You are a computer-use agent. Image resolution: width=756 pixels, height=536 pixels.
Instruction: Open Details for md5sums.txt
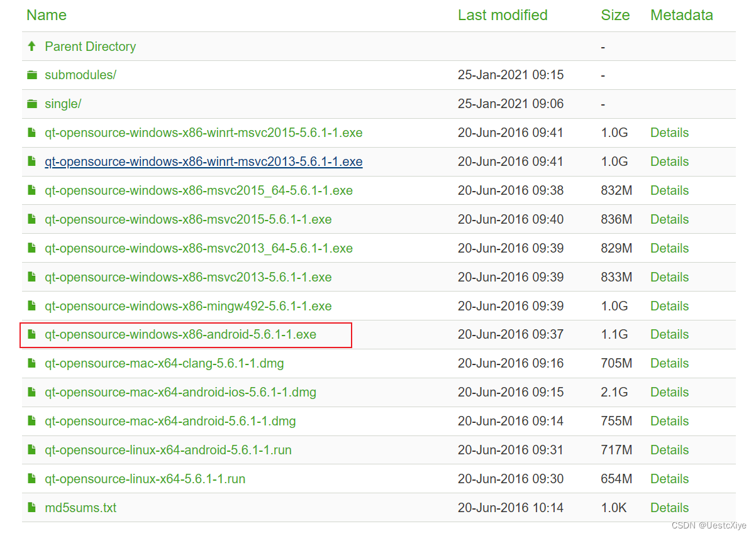coord(669,508)
